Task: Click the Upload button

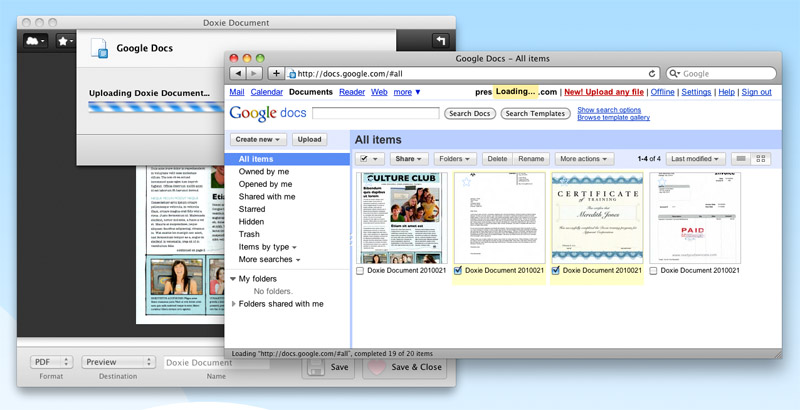Action: tap(309, 139)
